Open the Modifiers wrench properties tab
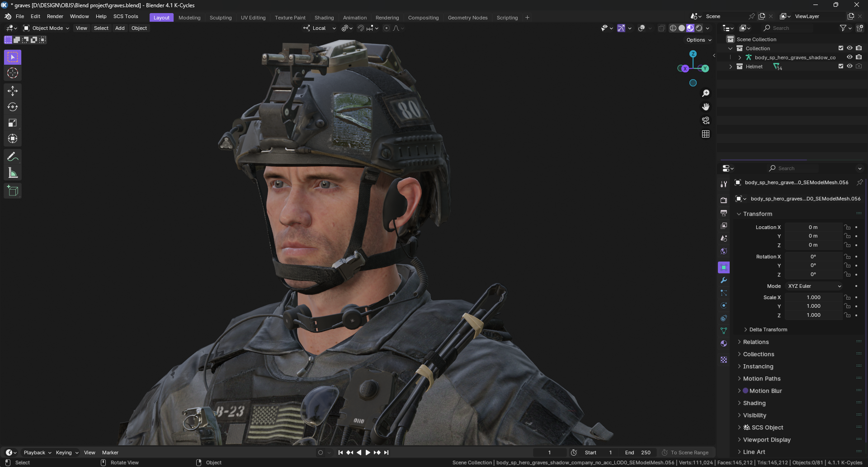The image size is (868, 467). coord(724,280)
